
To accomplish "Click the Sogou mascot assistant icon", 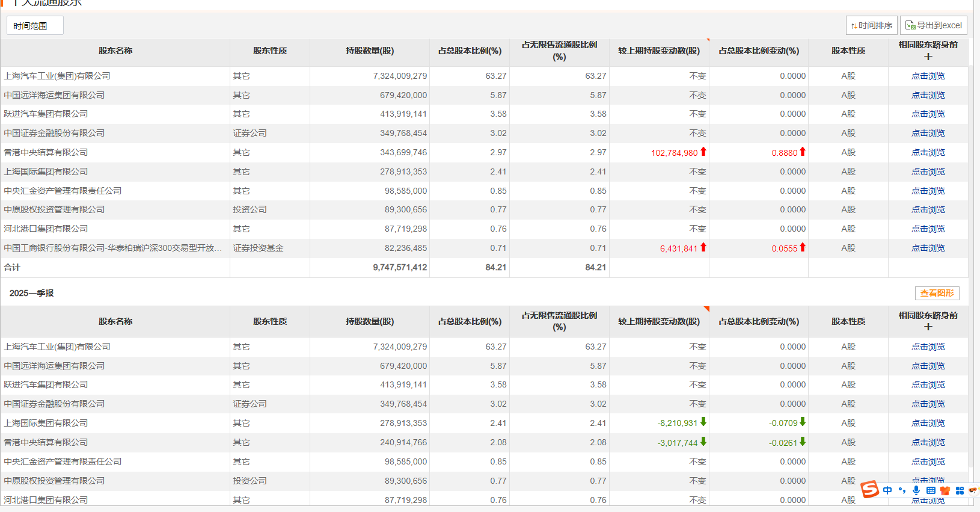I will 973,490.
